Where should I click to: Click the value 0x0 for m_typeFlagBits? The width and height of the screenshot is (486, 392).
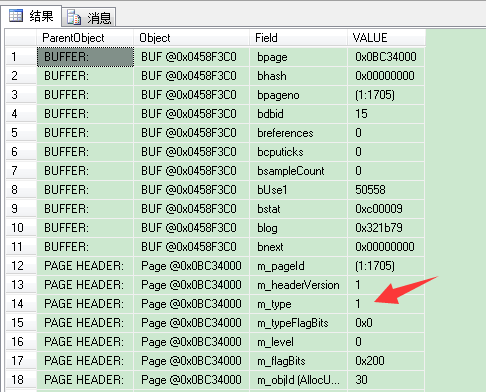(386, 323)
